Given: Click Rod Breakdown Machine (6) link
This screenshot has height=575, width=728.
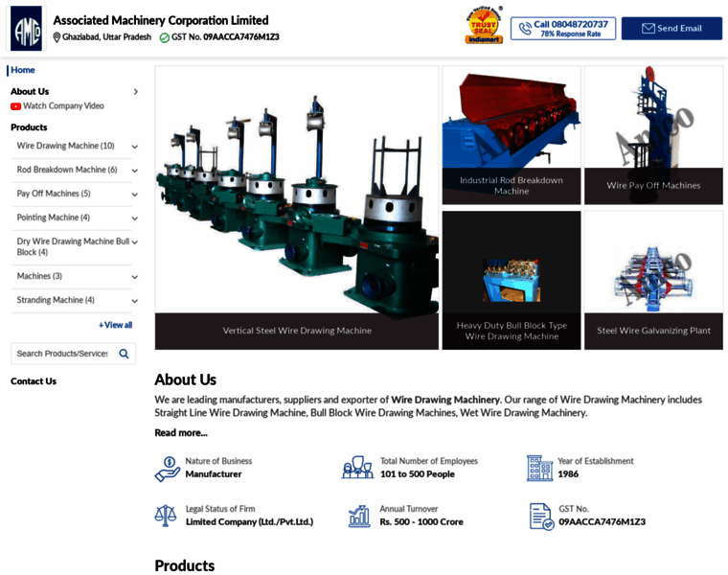Looking at the screenshot, I should pos(67,170).
